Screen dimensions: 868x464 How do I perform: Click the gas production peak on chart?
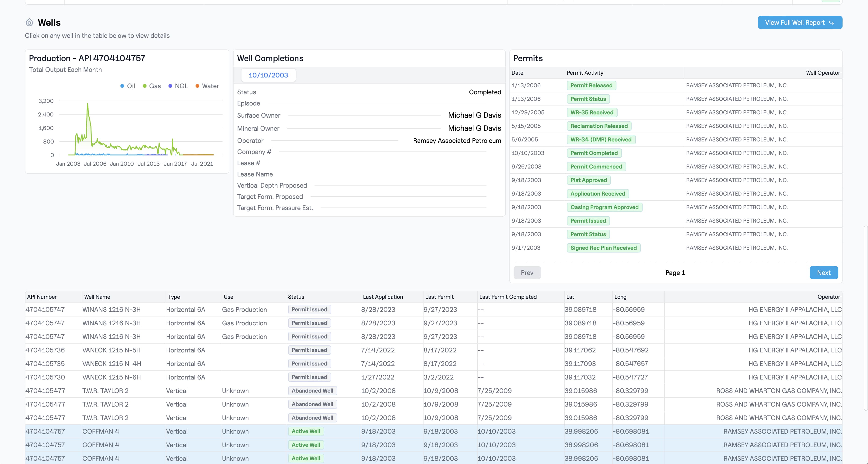coord(87,104)
